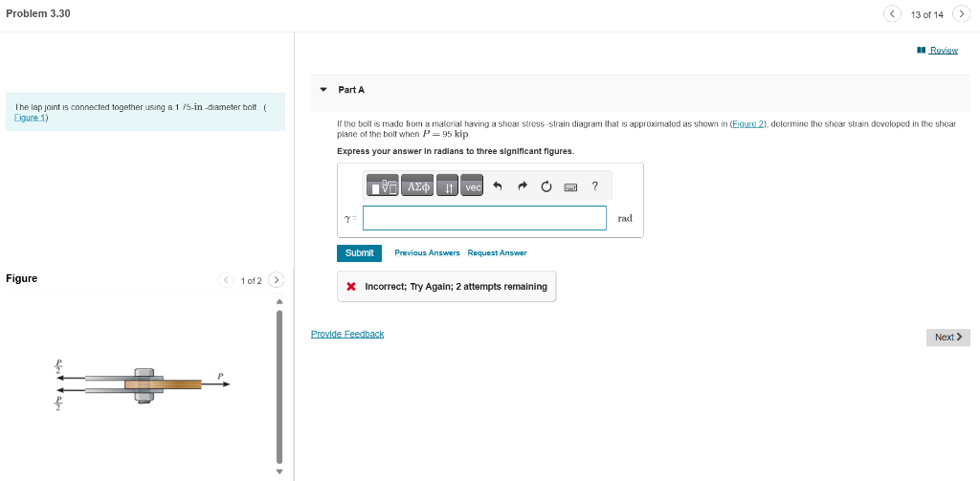Viewport: 980px width, 481px height.
Task: Open the Greek symbols ΑΣΦ button
Action: (419, 186)
